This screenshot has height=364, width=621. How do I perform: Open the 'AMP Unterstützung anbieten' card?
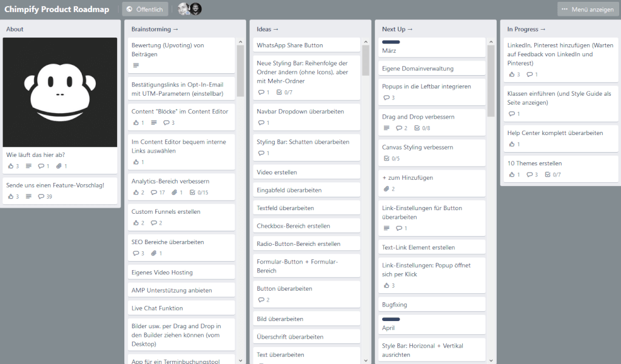pyautogui.click(x=181, y=290)
